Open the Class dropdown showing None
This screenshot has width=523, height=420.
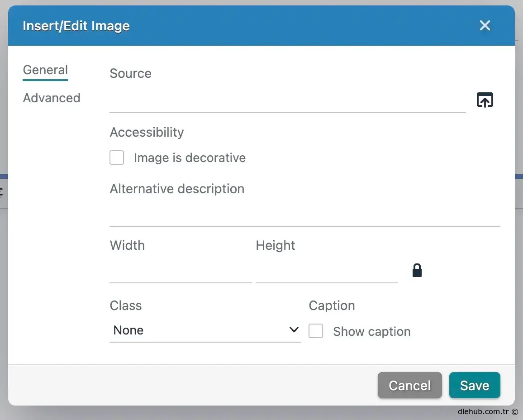(199, 330)
